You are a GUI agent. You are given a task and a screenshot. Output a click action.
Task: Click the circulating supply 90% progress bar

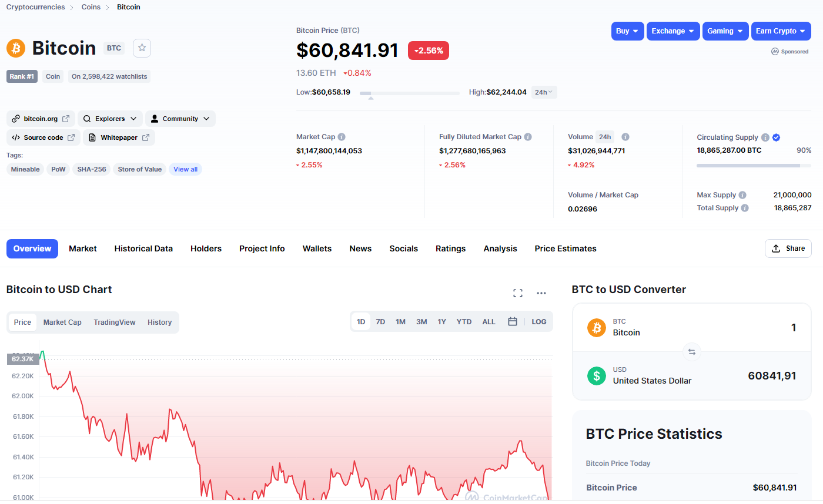pyautogui.click(x=754, y=166)
